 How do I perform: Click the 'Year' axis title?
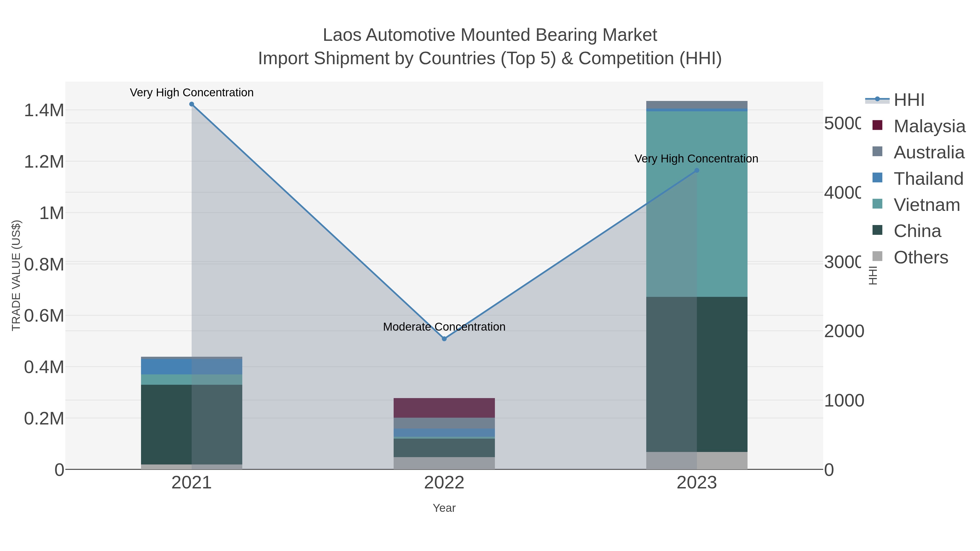pos(444,508)
